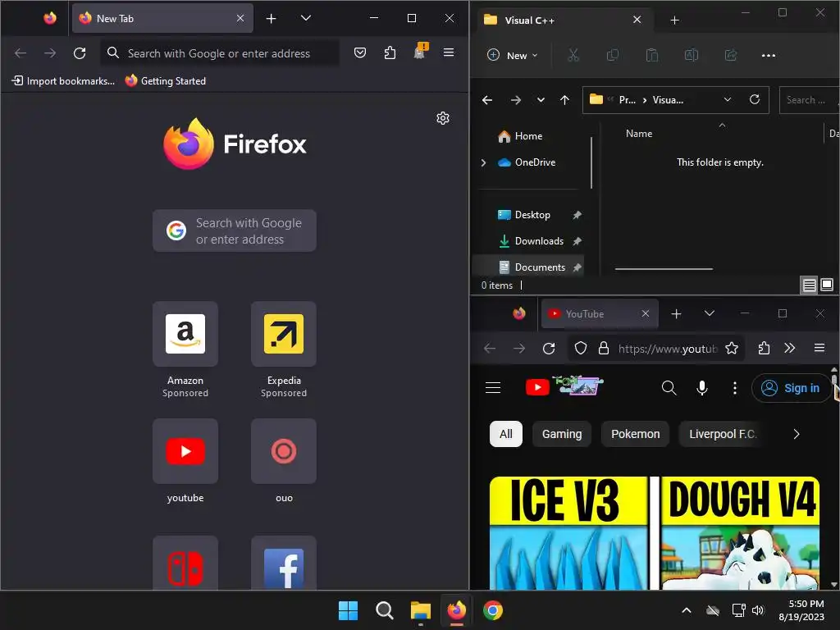Select the Gaming filter chip
Screen dimensions: 840x630
pos(561,434)
